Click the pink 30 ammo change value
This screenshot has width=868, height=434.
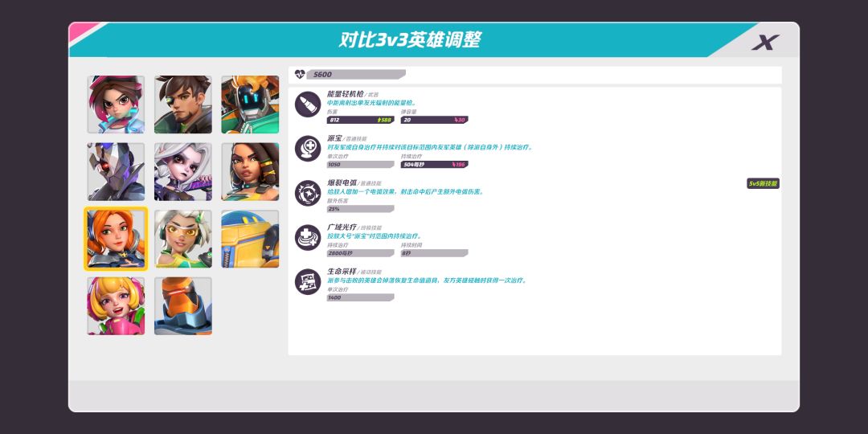(460, 120)
